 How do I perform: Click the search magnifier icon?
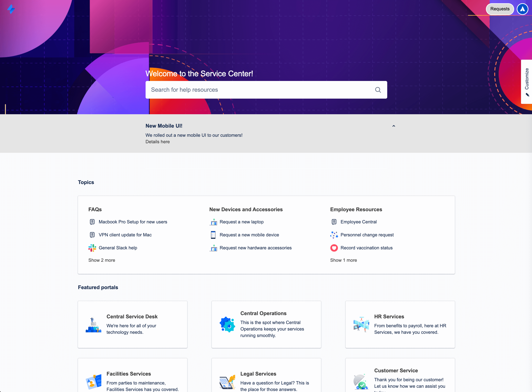coord(378,89)
